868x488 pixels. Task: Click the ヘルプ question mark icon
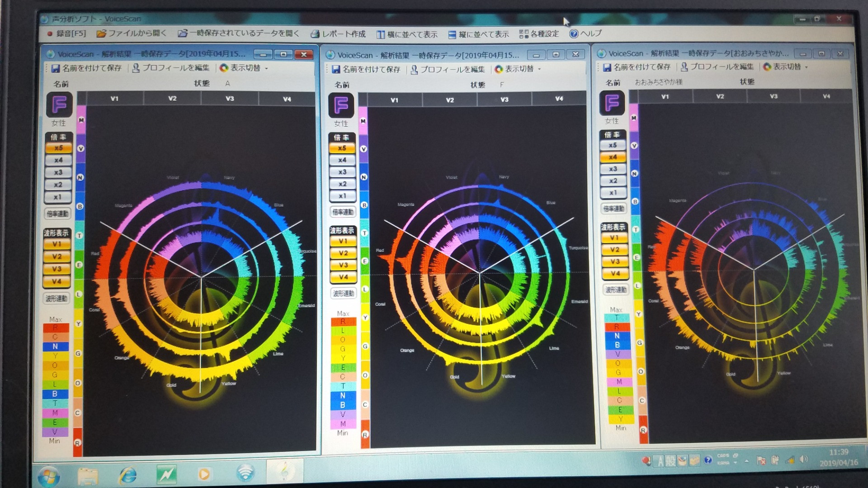tap(573, 33)
